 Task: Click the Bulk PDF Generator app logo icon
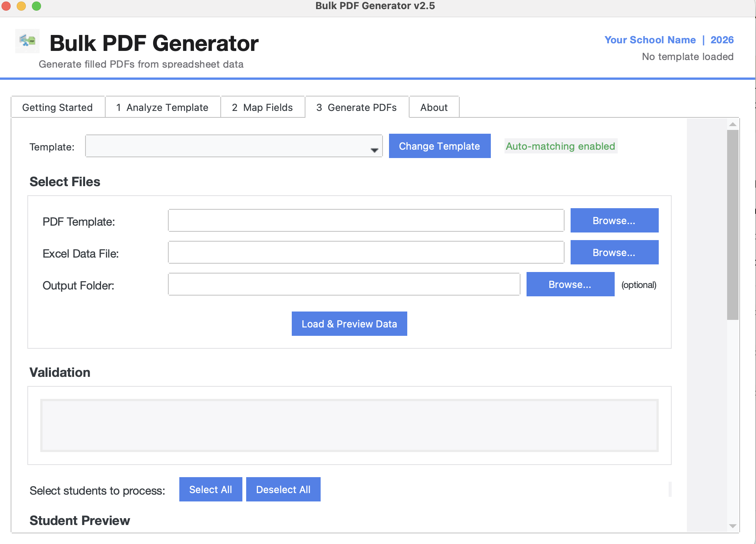pyautogui.click(x=27, y=41)
